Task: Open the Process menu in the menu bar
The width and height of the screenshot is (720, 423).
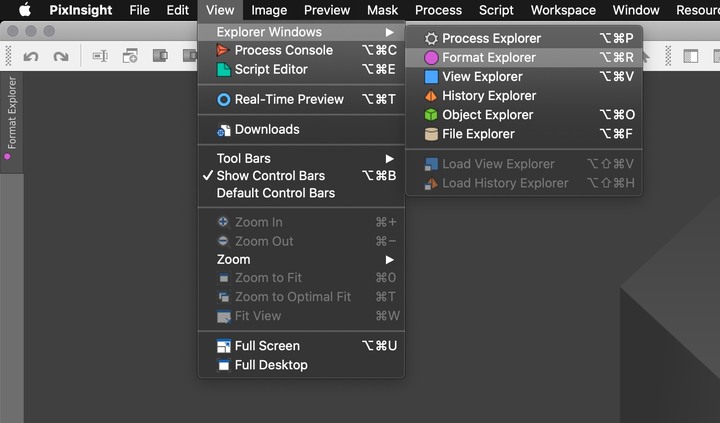Action: point(438,10)
